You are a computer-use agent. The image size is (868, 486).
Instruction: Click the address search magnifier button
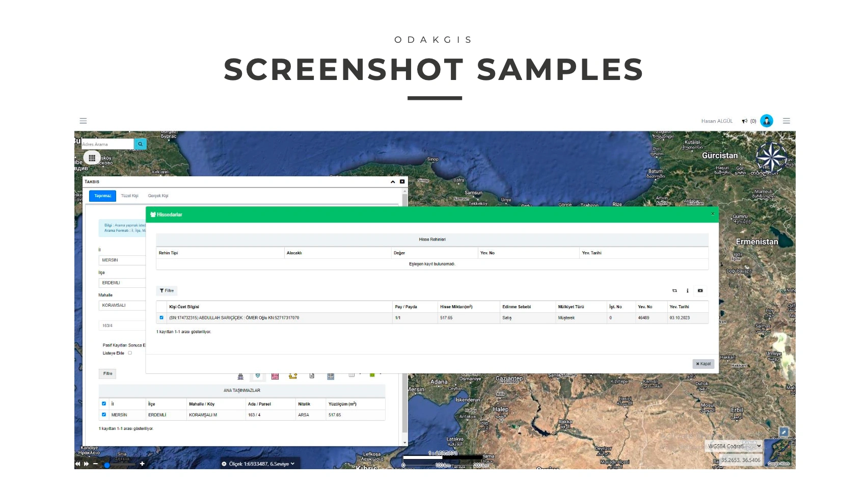coord(140,144)
